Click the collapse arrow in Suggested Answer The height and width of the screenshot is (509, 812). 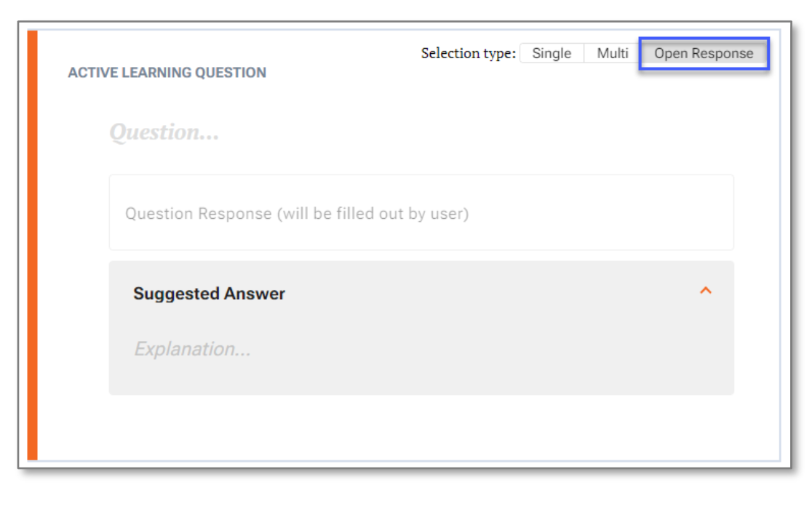point(704,289)
